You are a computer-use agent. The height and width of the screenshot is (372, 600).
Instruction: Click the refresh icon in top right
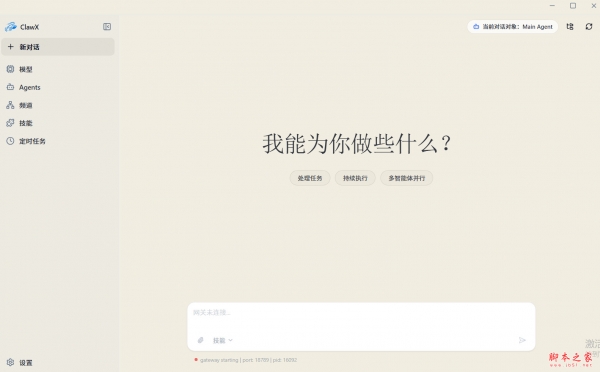point(589,26)
